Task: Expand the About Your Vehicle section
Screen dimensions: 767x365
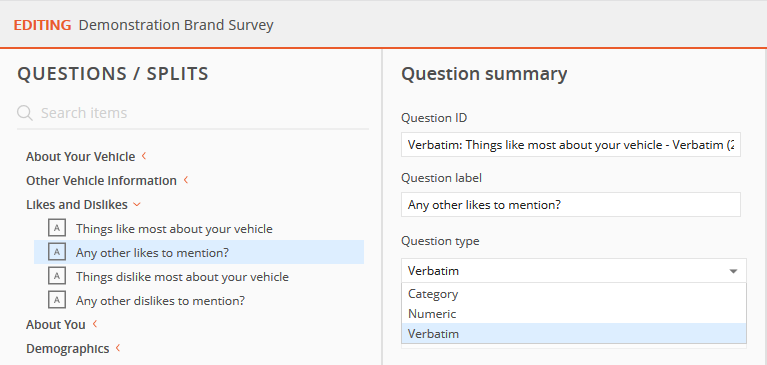Action: [144, 156]
